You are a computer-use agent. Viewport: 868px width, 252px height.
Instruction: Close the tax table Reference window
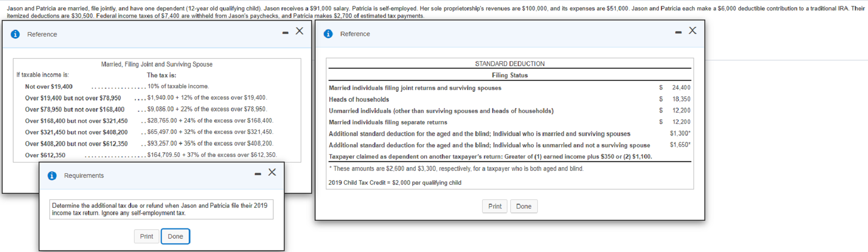point(299,31)
